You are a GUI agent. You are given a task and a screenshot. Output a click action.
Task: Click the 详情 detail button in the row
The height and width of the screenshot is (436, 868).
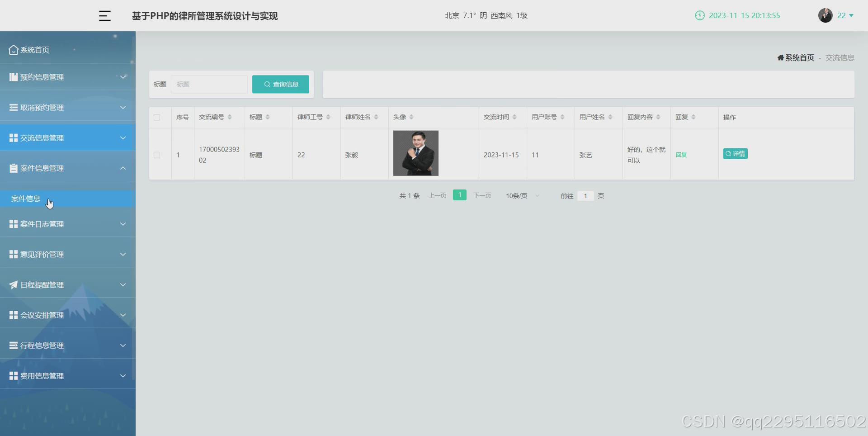pyautogui.click(x=735, y=153)
